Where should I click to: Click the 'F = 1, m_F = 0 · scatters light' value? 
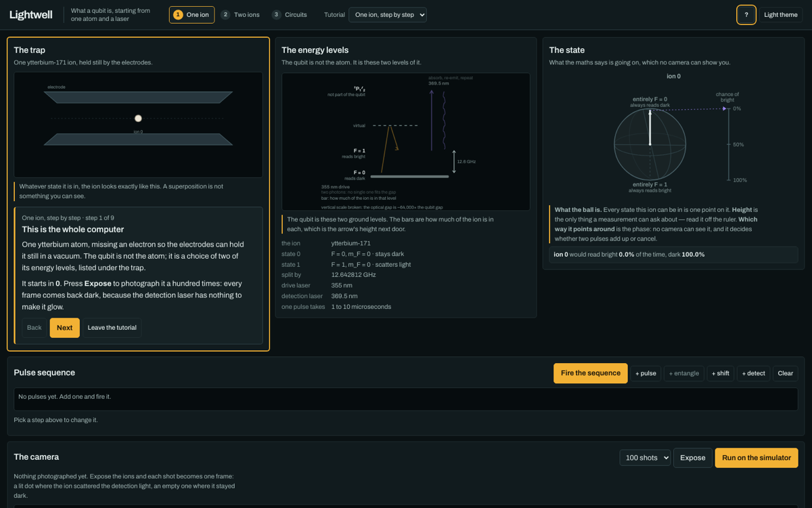(371, 265)
